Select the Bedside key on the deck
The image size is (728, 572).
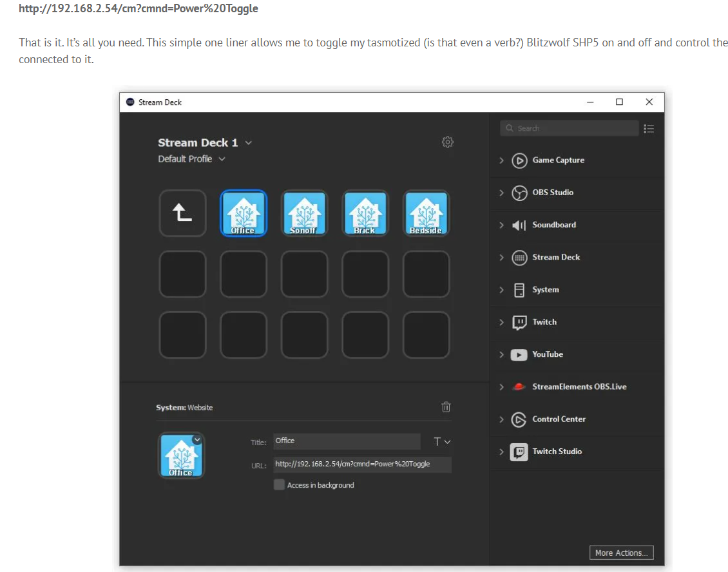pyautogui.click(x=426, y=213)
